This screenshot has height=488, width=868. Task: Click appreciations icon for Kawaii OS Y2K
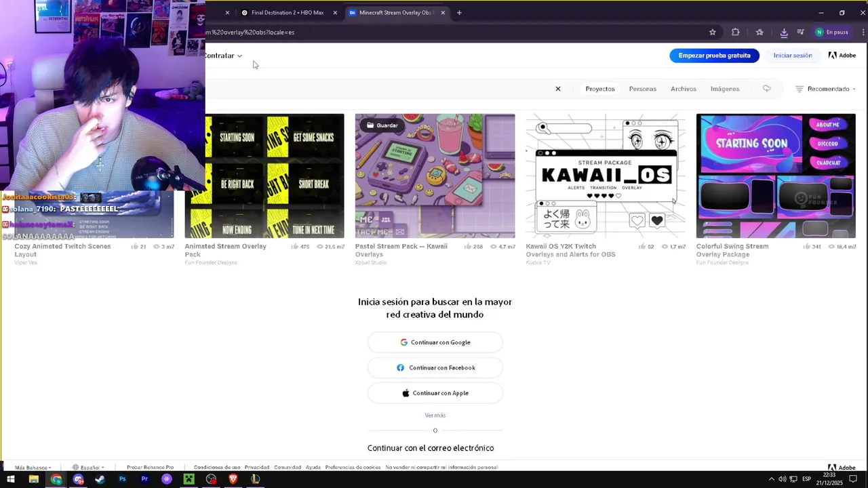pos(642,247)
